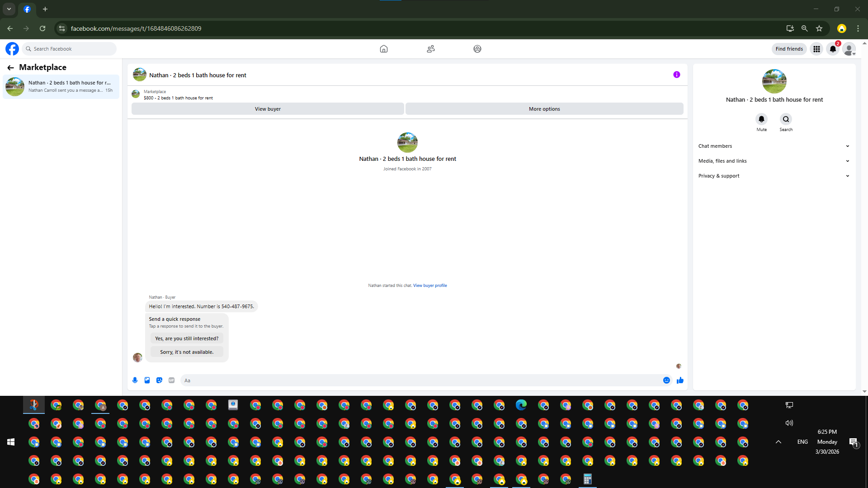This screenshot has height=488, width=868.
Task: Send quick reply 'Sorry, it's not available.'
Action: click(187, 352)
